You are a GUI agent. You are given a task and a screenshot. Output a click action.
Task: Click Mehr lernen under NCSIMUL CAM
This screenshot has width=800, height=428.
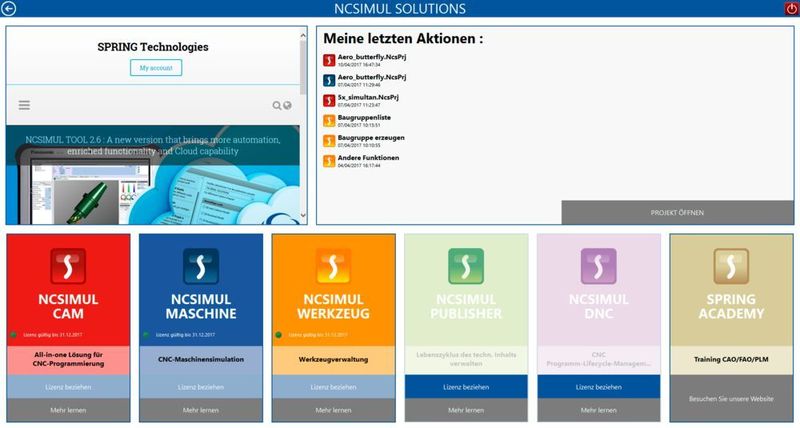point(68,410)
